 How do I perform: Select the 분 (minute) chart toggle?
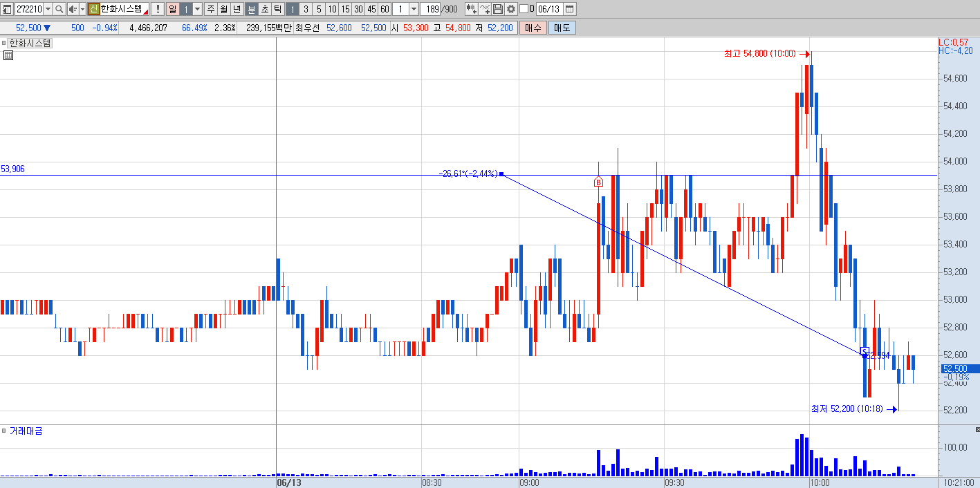252,9
